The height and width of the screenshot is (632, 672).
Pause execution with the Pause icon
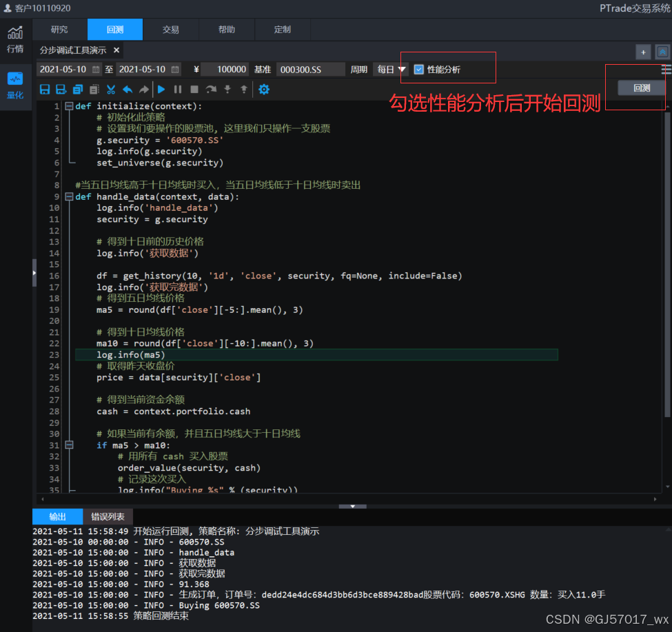177,89
